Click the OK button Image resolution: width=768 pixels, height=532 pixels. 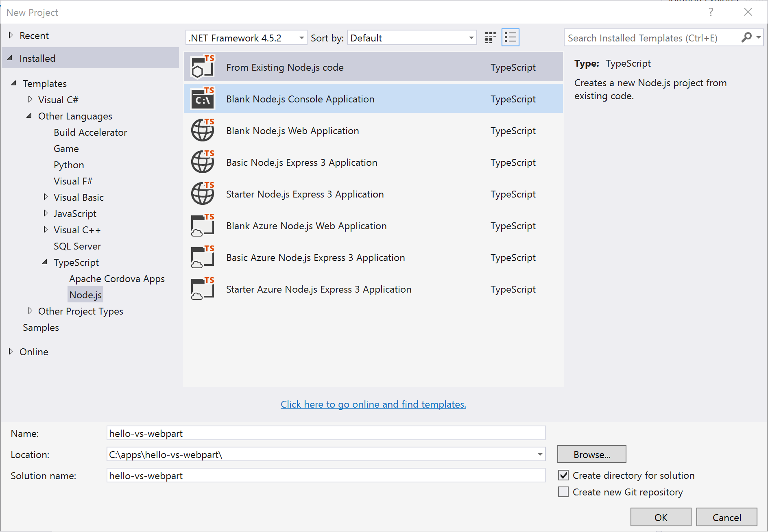click(661, 517)
